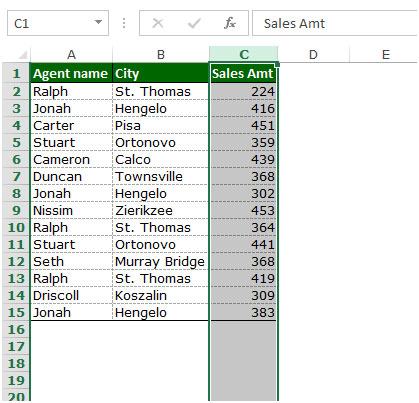Viewport: 419px width, 403px height.
Task: Click the Cancel X icon in formula bar
Action: click(158, 23)
